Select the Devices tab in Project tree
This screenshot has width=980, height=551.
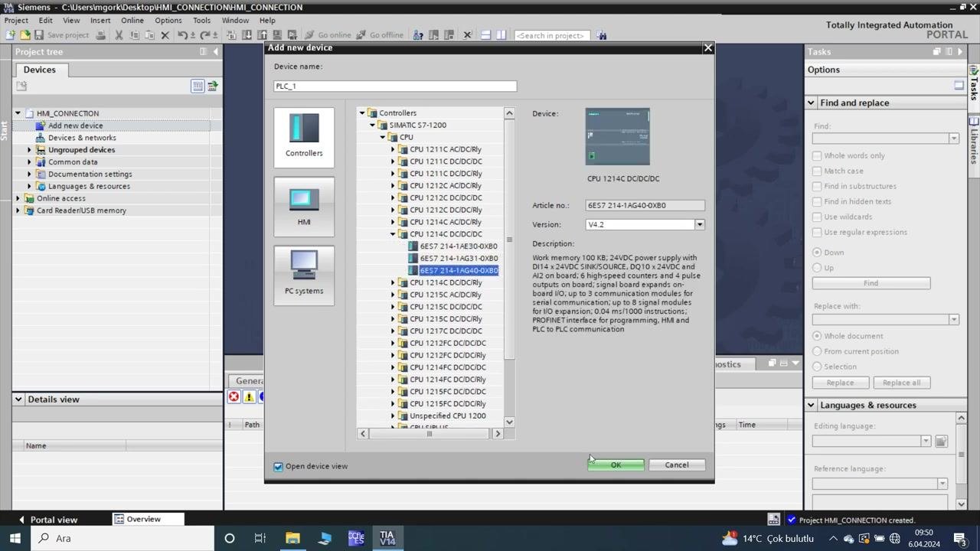click(39, 70)
